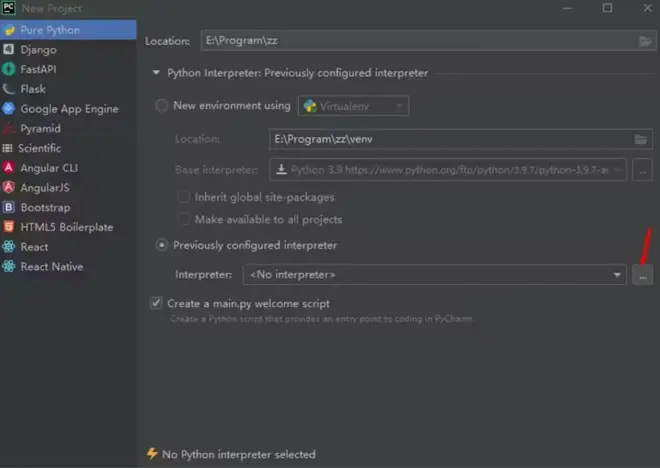Minimize the New Project window
The width and height of the screenshot is (660, 468).
[567, 8]
